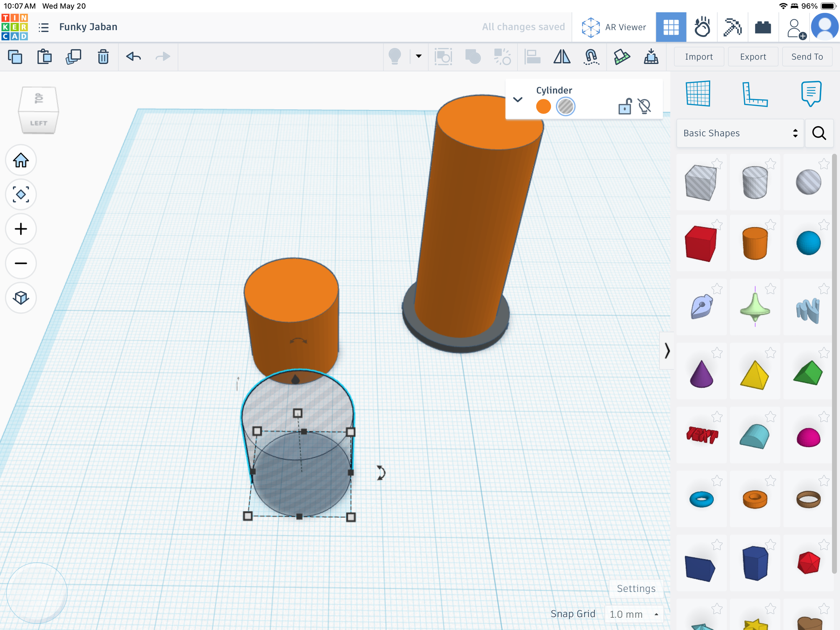
Task: Open the Notes tool
Action: pos(811,94)
